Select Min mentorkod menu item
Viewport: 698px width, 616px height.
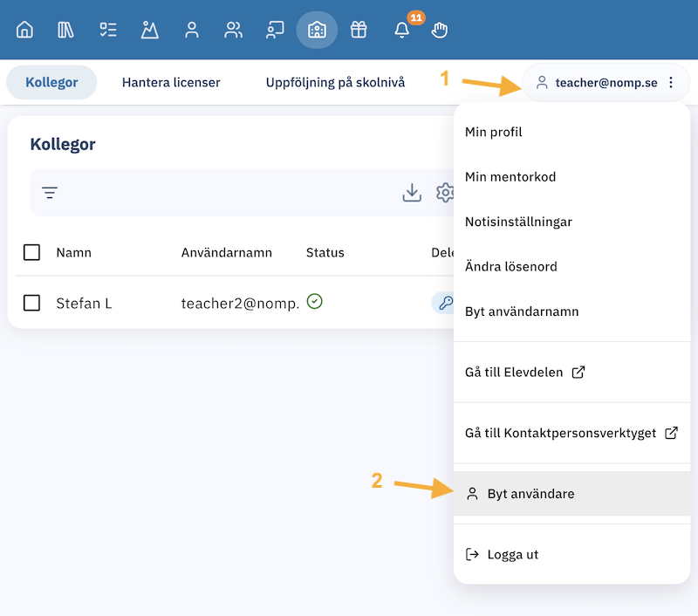point(571,177)
